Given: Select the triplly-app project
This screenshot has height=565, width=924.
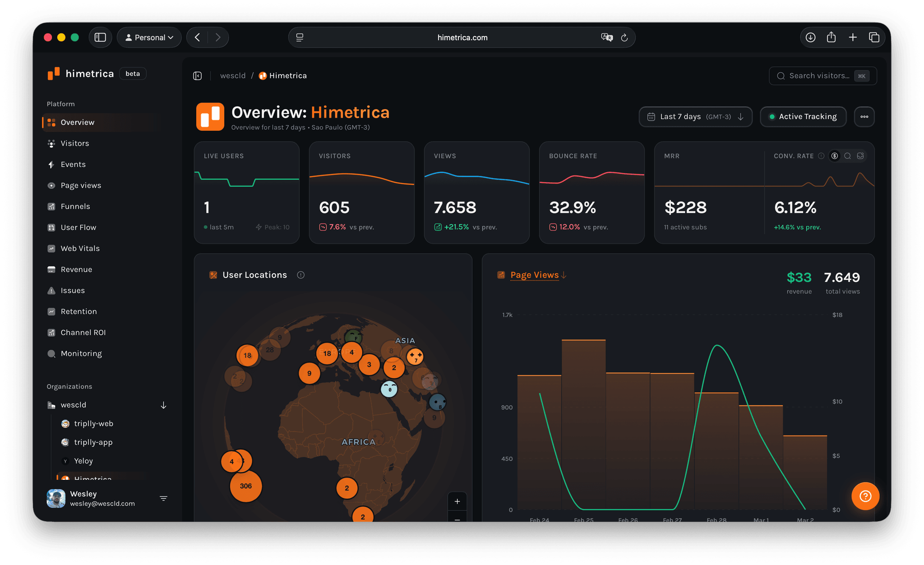Looking at the screenshot, I should [93, 442].
